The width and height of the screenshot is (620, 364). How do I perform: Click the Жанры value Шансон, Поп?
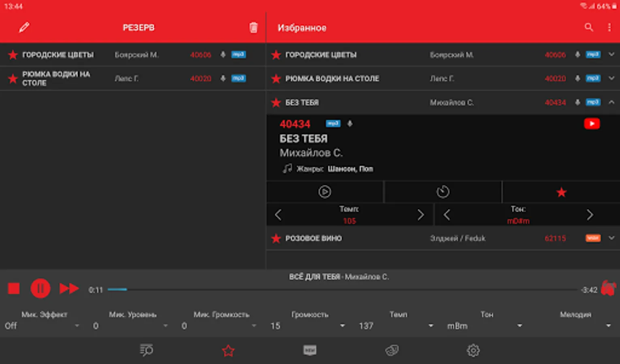tap(350, 169)
